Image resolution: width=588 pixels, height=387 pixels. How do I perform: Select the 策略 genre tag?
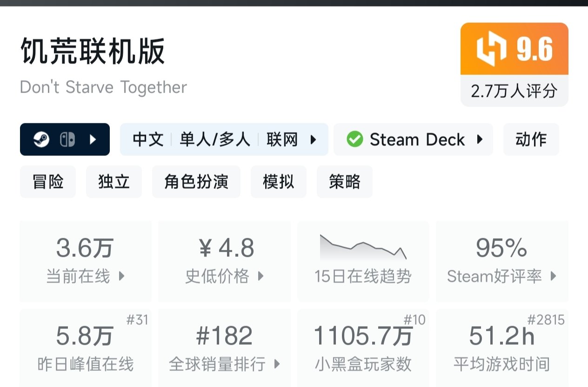tap(344, 181)
